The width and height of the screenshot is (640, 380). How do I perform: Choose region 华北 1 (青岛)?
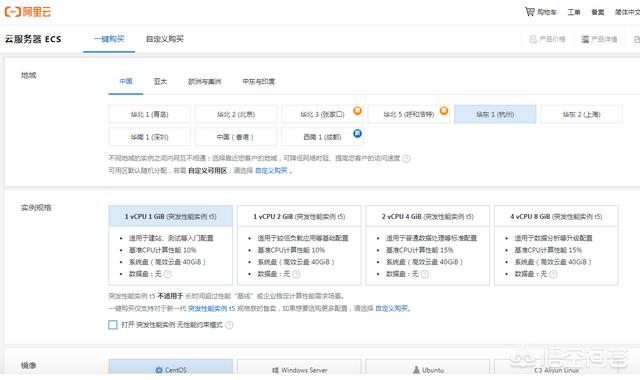tap(149, 114)
